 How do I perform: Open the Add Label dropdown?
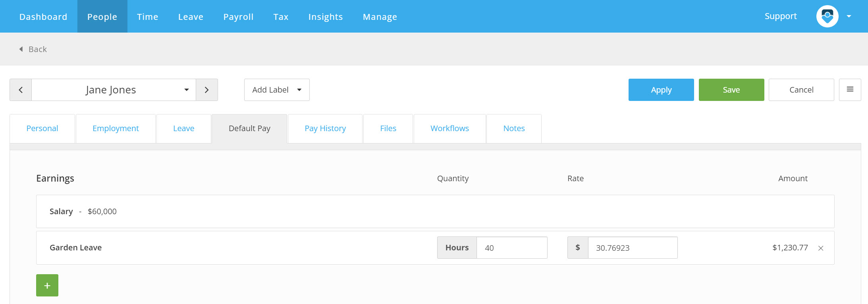277,90
